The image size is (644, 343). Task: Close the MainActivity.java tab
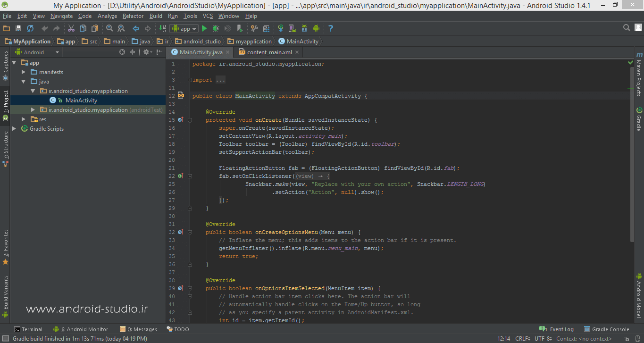click(228, 52)
